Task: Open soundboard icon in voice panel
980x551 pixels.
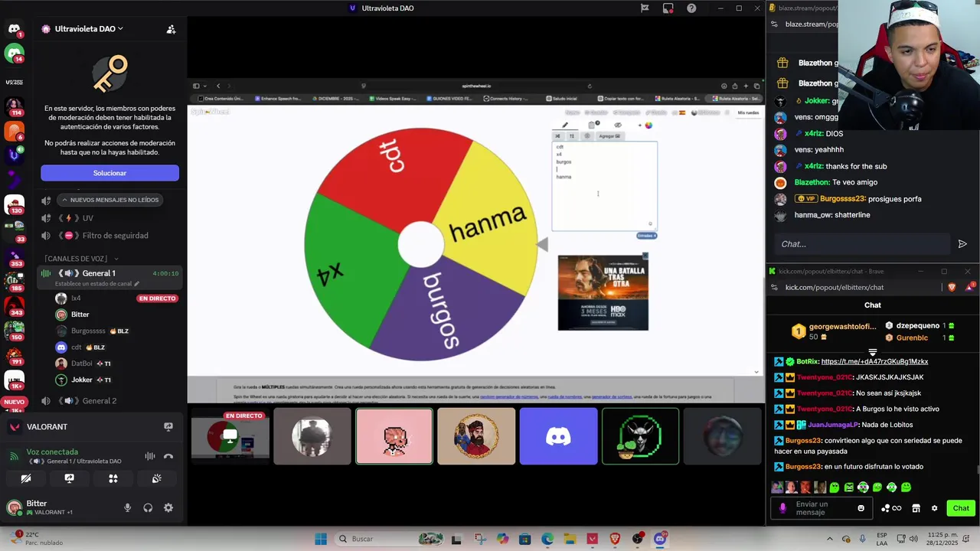Action: coord(156,478)
